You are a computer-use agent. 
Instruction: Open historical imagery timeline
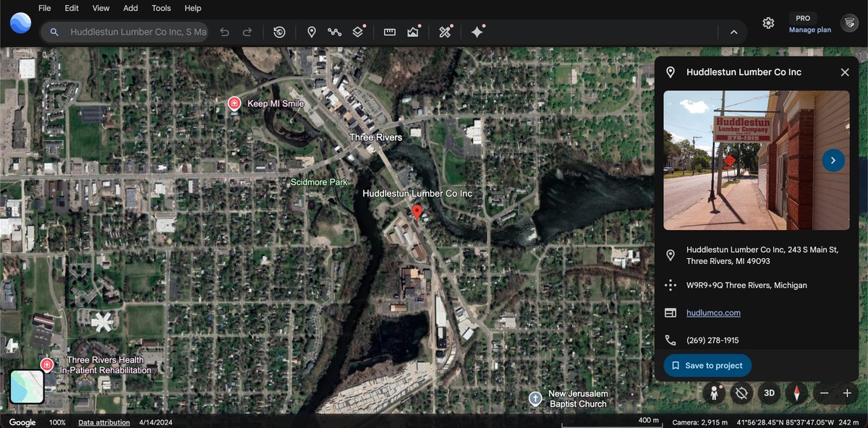point(279,32)
